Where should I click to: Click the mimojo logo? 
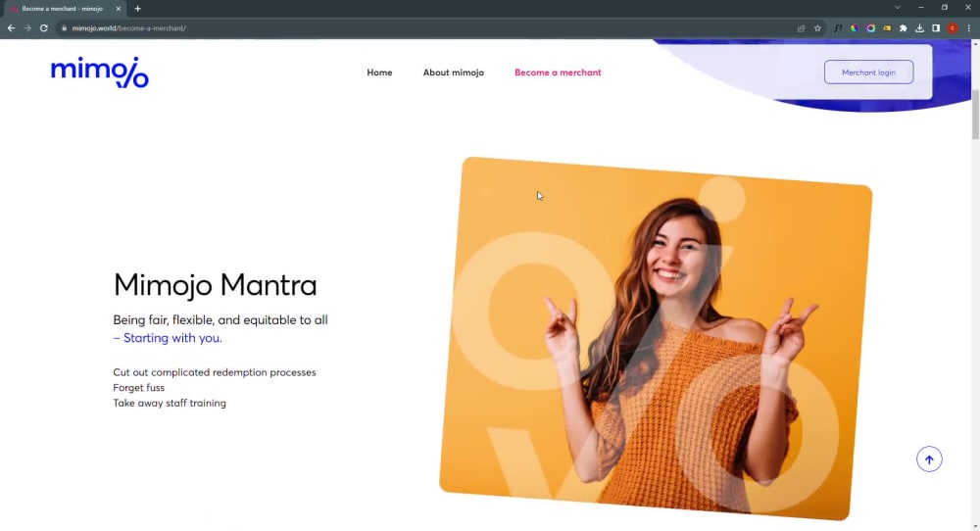pos(99,72)
